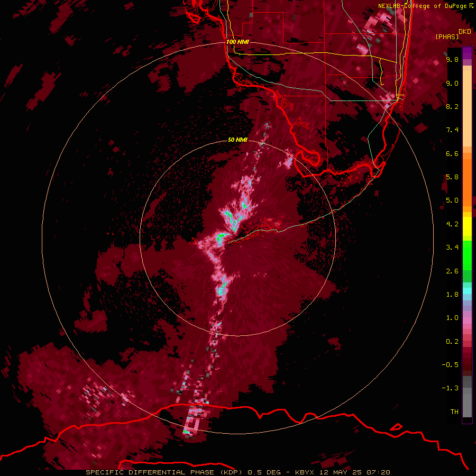
Task: Click the 1.0 value on the color scale
Action: (x=452, y=318)
